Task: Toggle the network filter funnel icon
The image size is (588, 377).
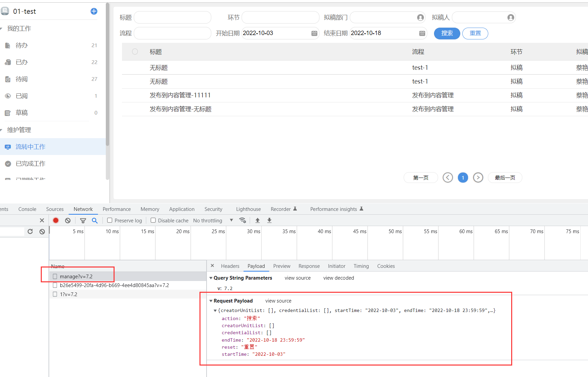Action: click(x=83, y=221)
